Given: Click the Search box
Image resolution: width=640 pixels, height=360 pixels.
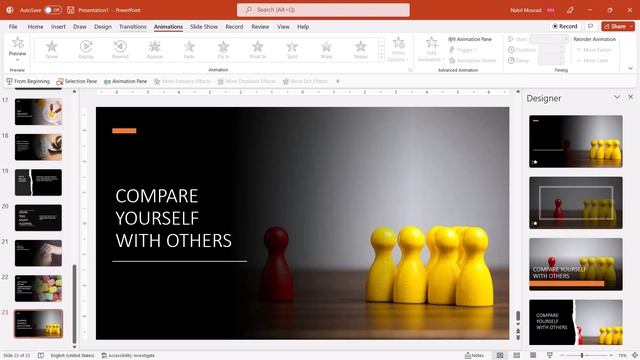Looking at the screenshot, I should tap(323, 10).
